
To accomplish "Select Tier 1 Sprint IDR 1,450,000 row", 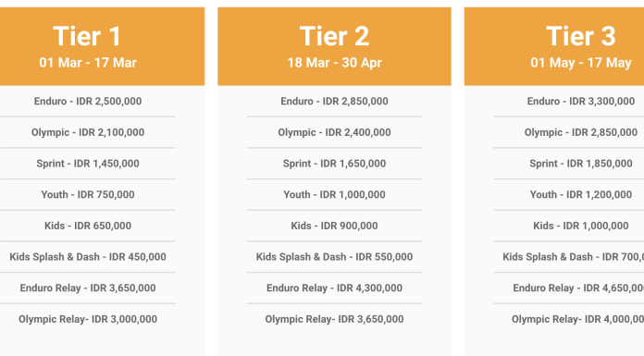I will (x=88, y=164).
